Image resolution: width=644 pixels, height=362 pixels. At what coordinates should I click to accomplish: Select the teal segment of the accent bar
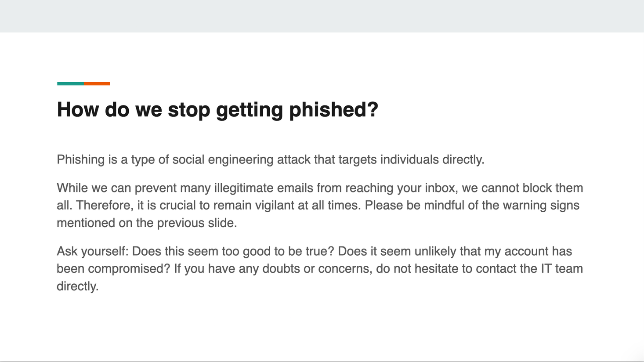point(71,83)
